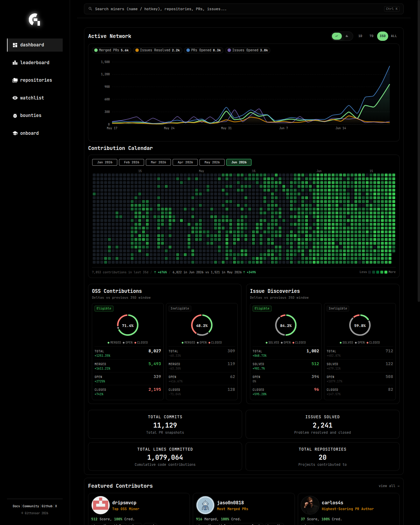
Task: Open the Docs link in the footer
Action: click(16, 506)
